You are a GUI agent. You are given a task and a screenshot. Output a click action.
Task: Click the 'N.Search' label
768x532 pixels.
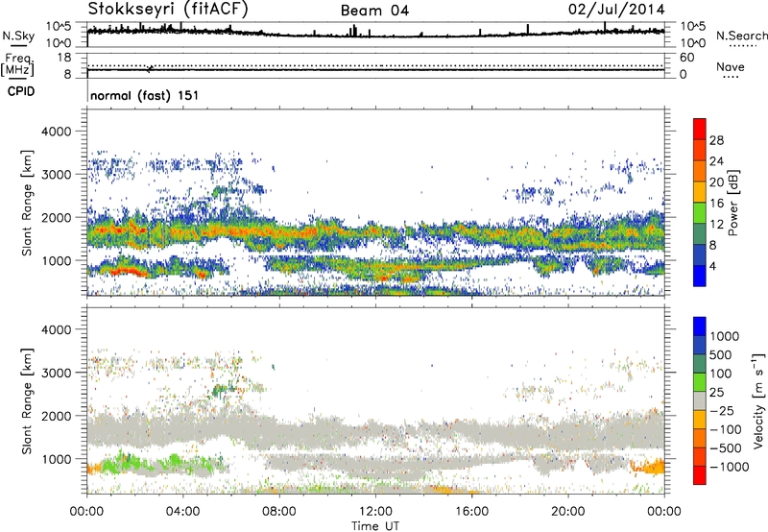(741, 36)
